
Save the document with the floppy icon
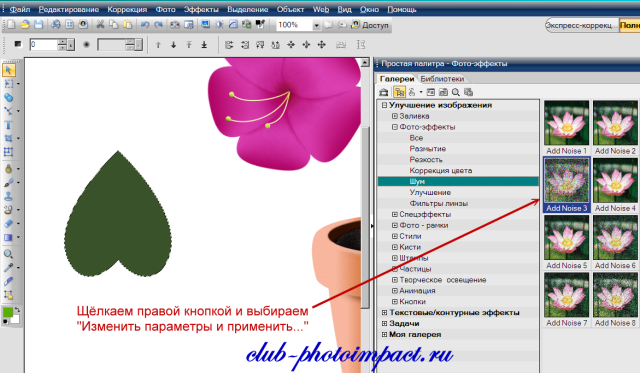pos(38,25)
